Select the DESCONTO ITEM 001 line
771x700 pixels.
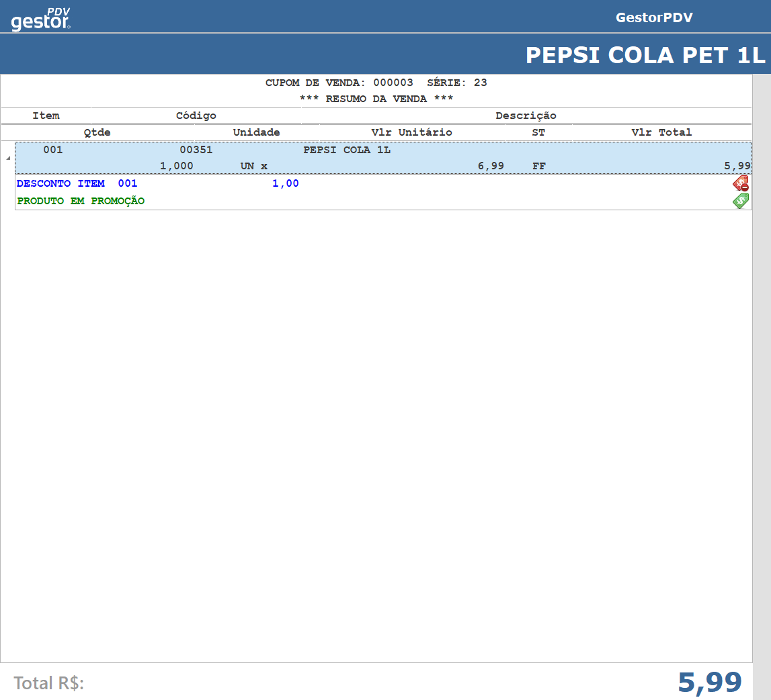pos(77,183)
